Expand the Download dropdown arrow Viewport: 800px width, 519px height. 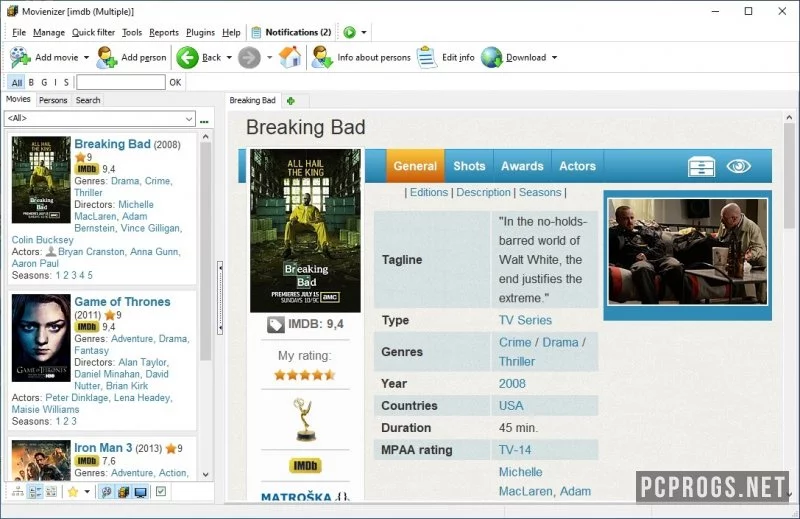pos(554,57)
